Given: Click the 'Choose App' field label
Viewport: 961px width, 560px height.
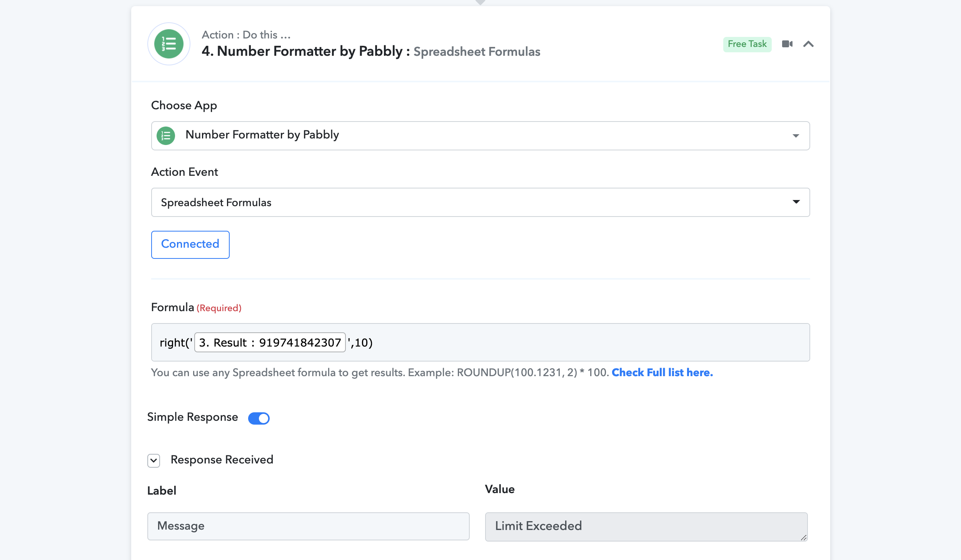Looking at the screenshot, I should pyautogui.click(x=184, y=105).
